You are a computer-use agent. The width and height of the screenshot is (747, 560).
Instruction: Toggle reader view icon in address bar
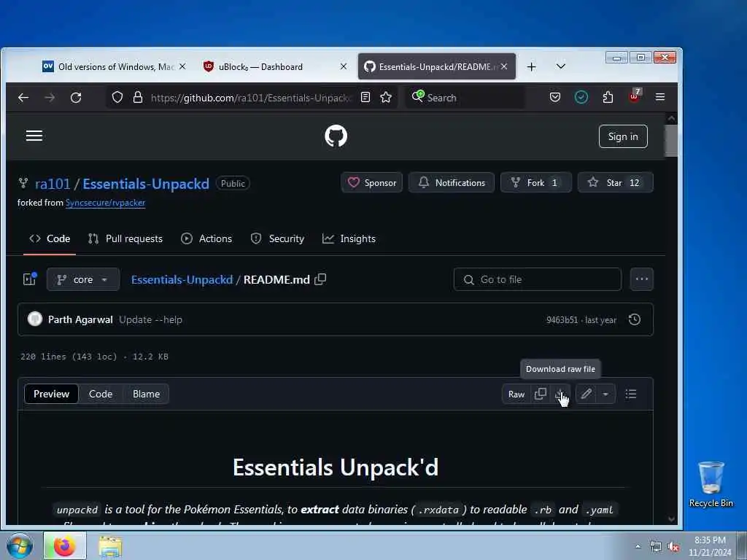365,98
